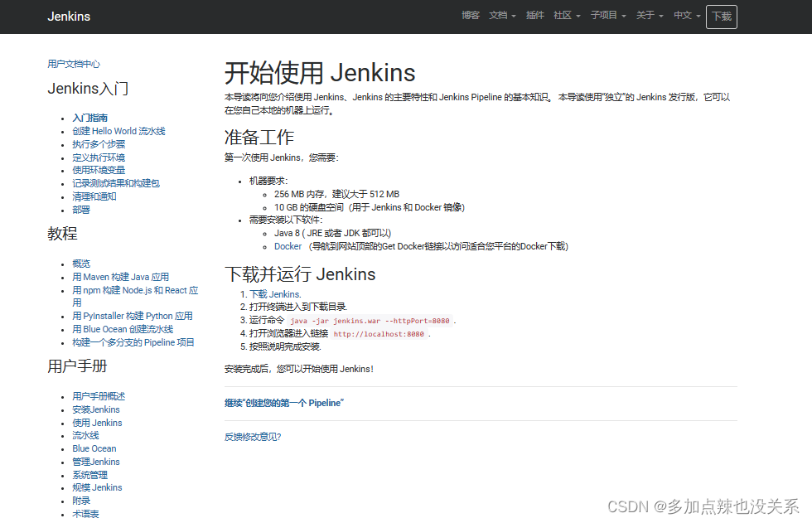
Task: Open the 插件 nav link
Action: pyautogui.click(x=535, y=16)
